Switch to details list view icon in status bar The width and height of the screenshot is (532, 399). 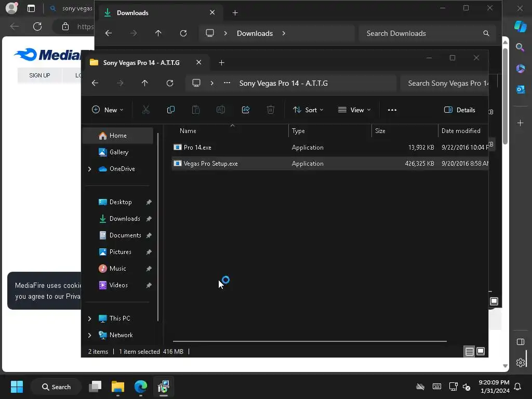[469, 352]
